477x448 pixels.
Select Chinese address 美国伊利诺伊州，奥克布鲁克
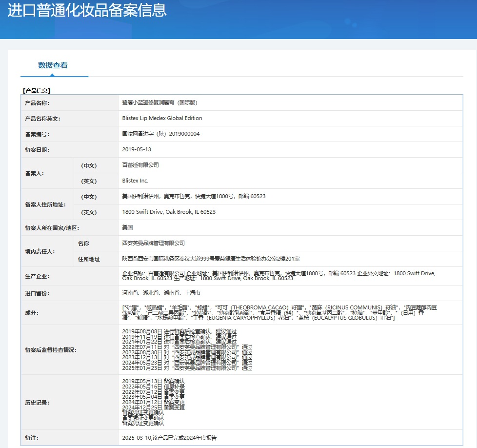156,196
